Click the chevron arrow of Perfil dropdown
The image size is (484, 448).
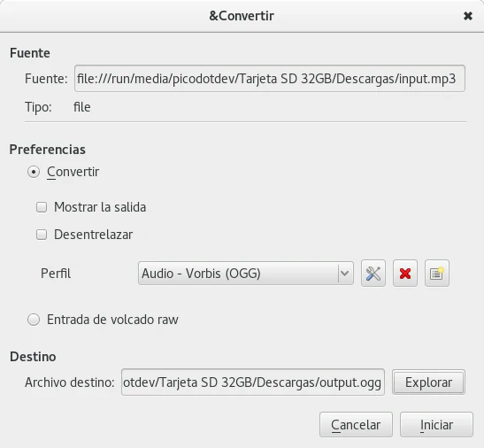(x=345, y=274)
